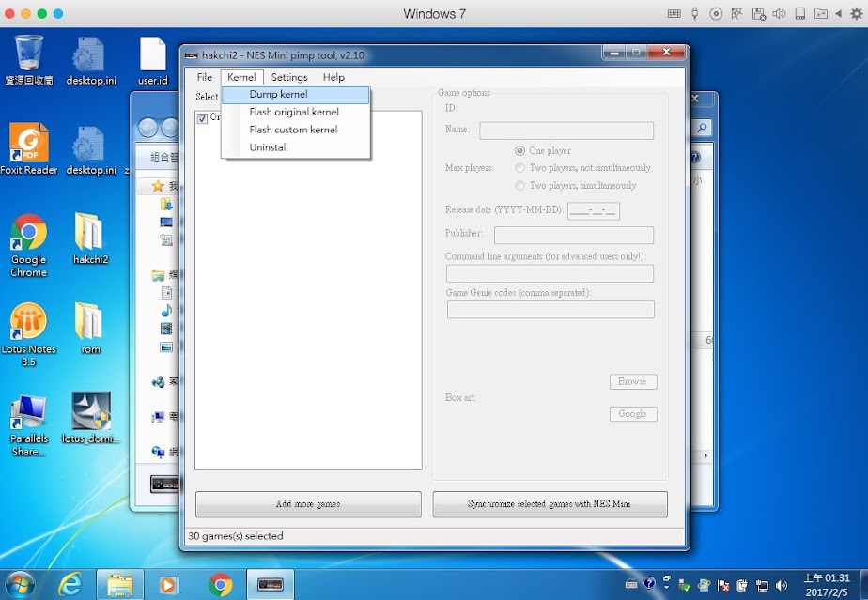
Task: Go back in the Explorer window
Action: point(147,128)
